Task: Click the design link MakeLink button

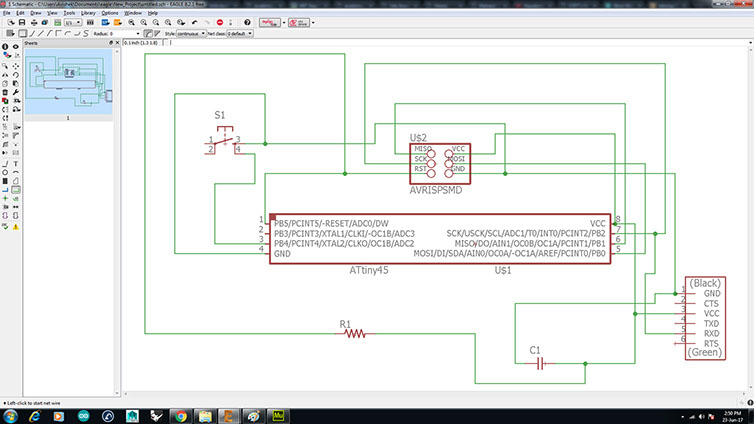Action: click(270, 23)
